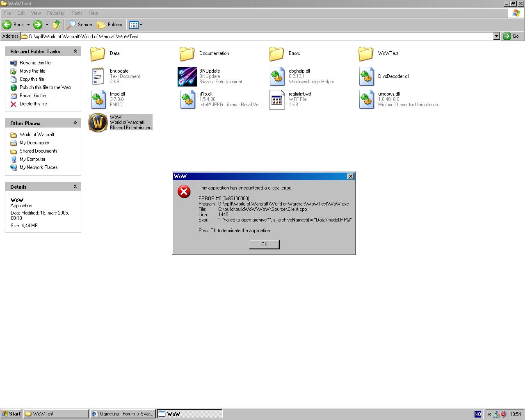
Task: Close the WoW error dialog
Action: pyautogui.click(x=351, y=176)
